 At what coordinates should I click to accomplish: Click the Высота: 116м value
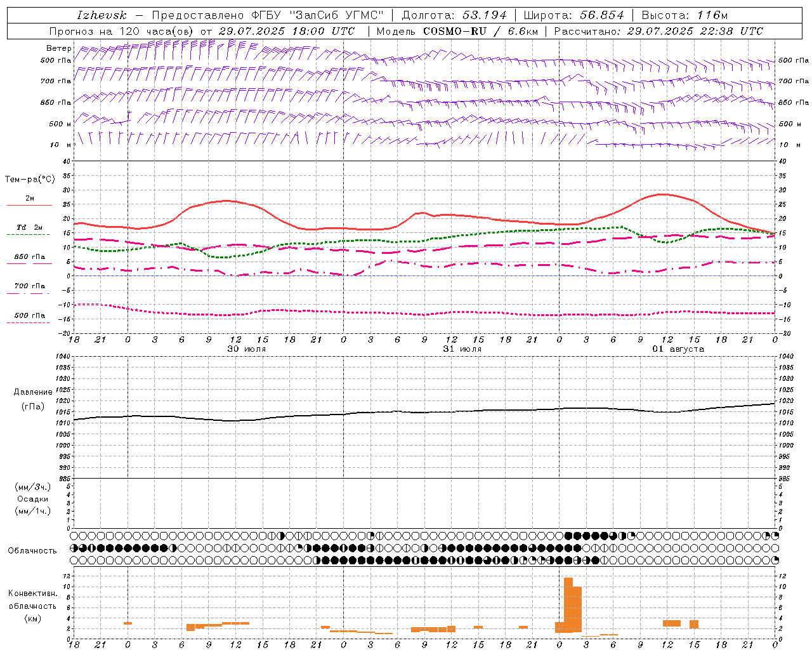pyautogui.click(x=684, y=15)
